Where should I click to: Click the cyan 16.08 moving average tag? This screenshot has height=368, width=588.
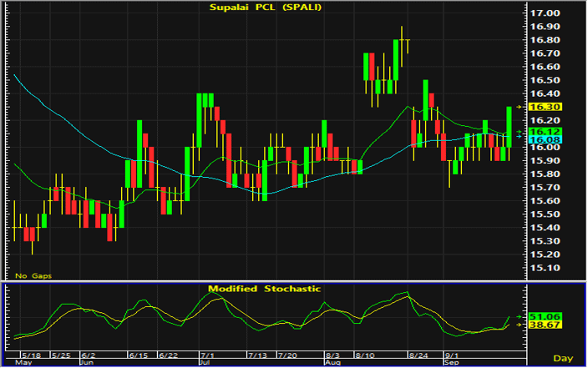(545, 140)
